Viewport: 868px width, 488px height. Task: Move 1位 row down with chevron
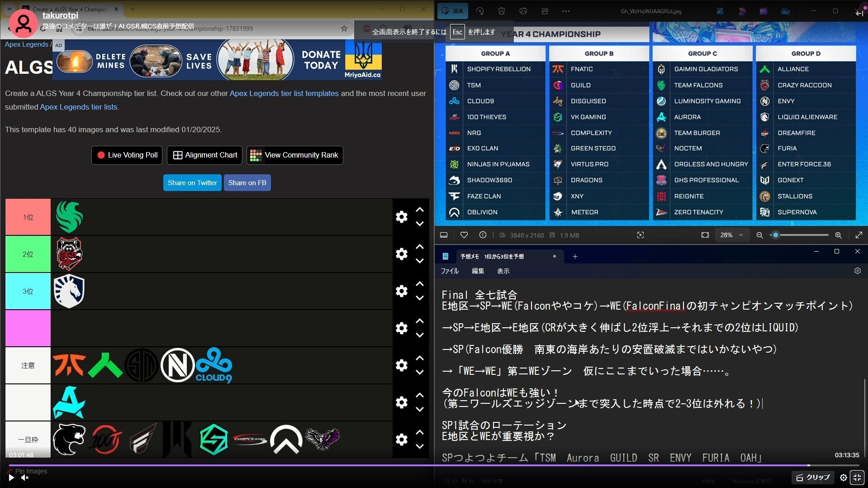pos(420,224)
